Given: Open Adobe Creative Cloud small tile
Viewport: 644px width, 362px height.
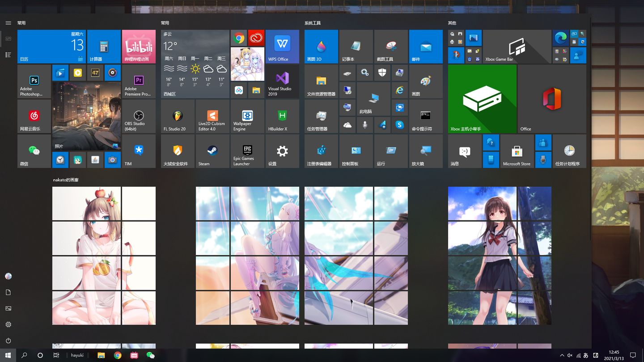Looking at the screenshot, I should click(256, 38).
